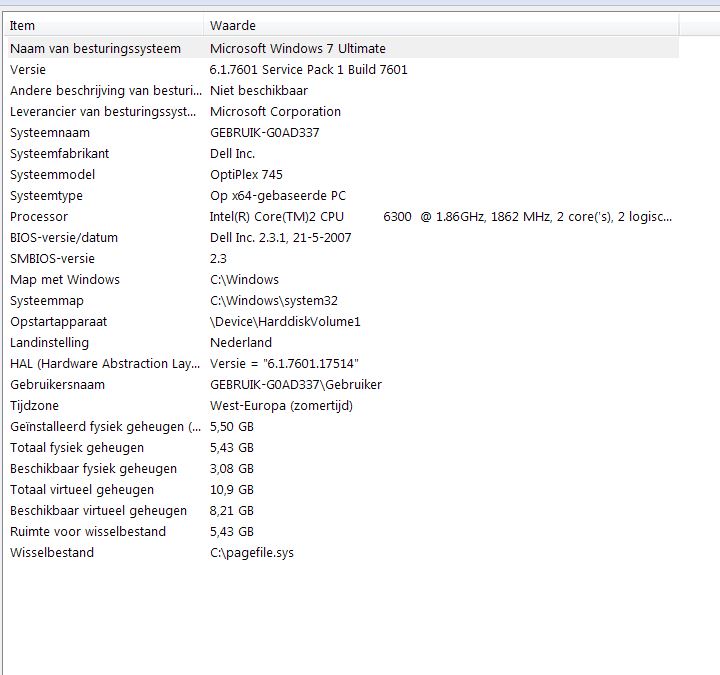Click the 'C:\pagefile.sys' value
The image size is (720, 675).
click(x=252, y=553)
